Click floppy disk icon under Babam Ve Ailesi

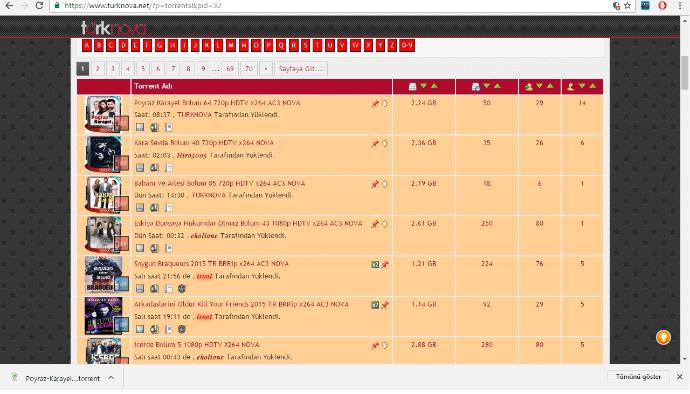pyautogui.click(x=140, y=207)
